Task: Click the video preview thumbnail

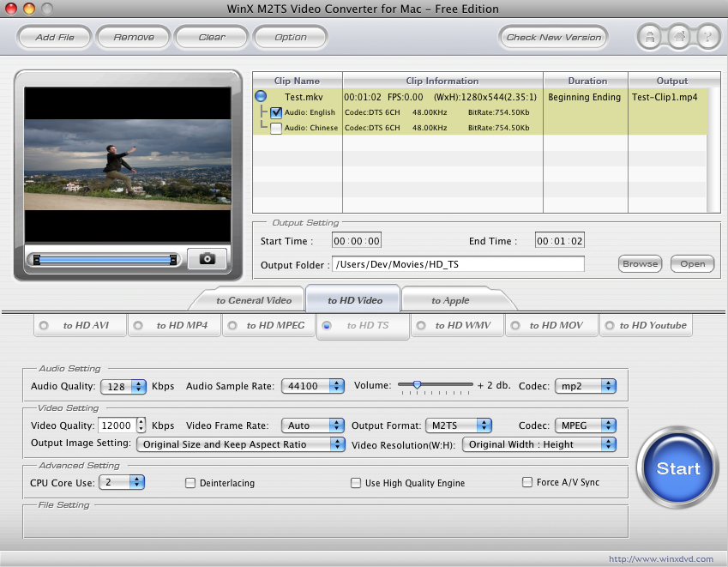Action: coord(128,165)
